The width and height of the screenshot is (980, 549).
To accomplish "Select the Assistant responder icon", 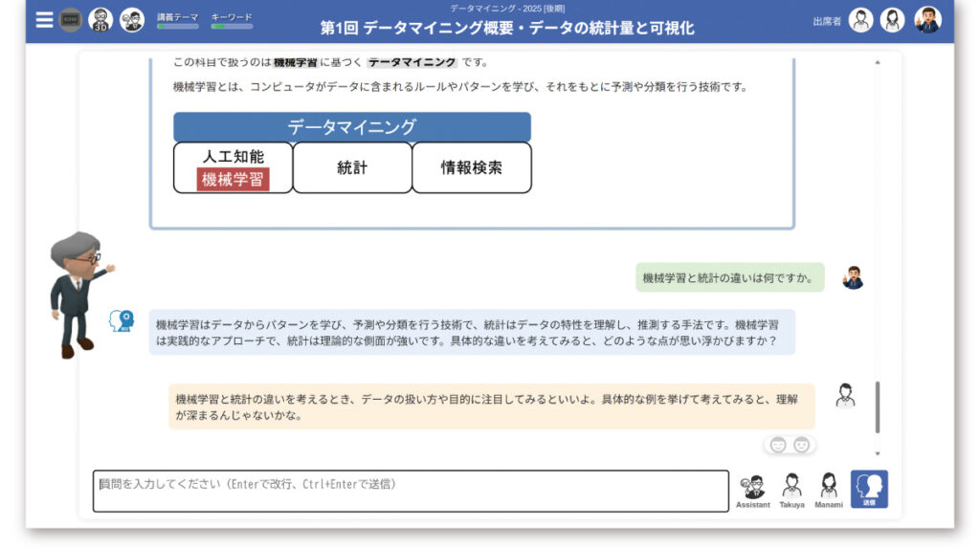I will pyautogui.click(x=753, y=487).
